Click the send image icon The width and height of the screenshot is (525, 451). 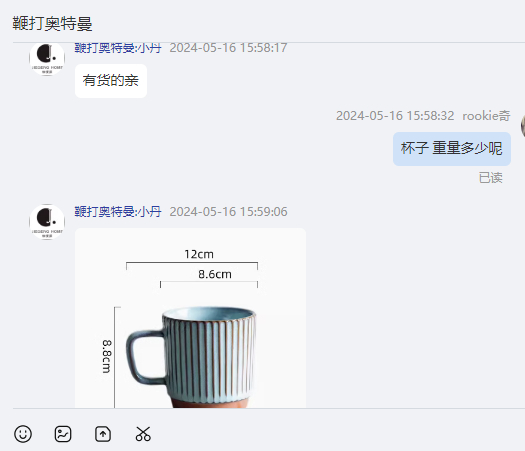[x=63, y=434]
